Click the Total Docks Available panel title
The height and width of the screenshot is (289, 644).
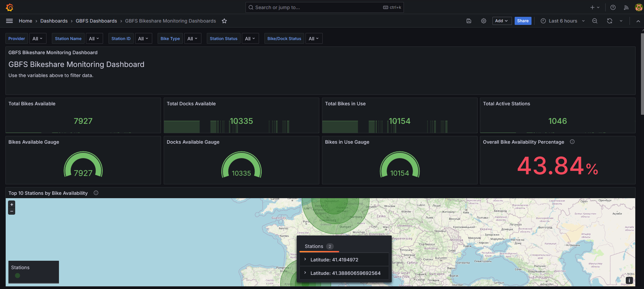pos(191,104)
